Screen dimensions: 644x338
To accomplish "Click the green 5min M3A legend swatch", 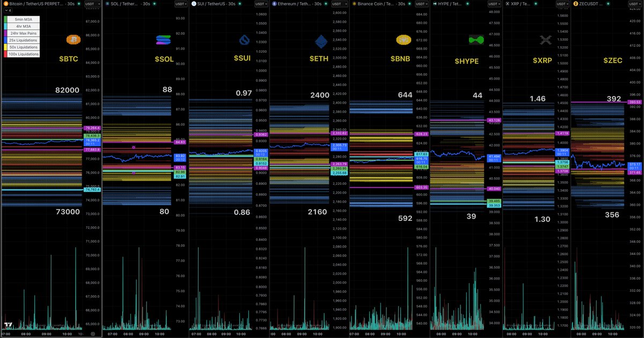I will click(6, 19).
